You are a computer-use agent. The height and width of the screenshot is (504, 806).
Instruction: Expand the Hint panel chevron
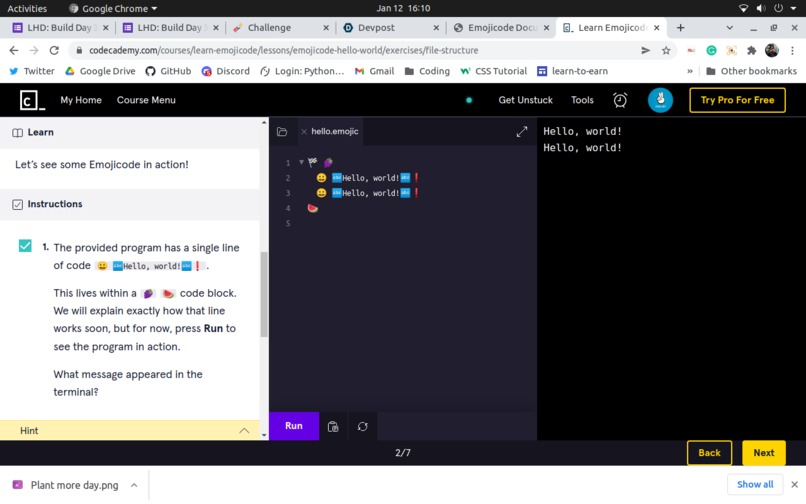click(x=244, y=431)
